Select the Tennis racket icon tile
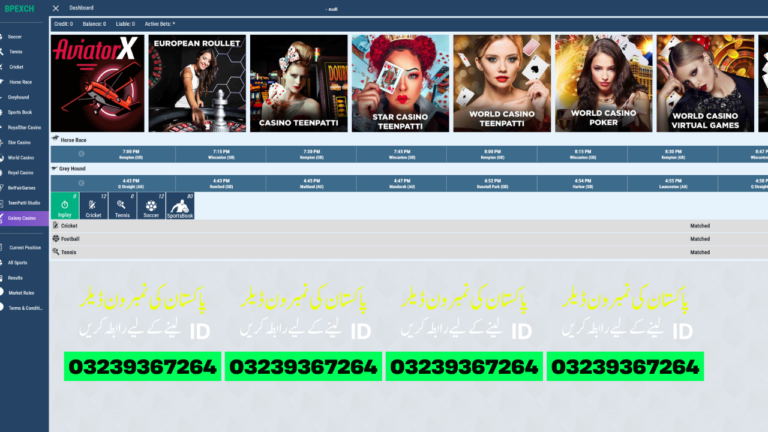This screenshot has width=768, height=432. click(122, 206)
